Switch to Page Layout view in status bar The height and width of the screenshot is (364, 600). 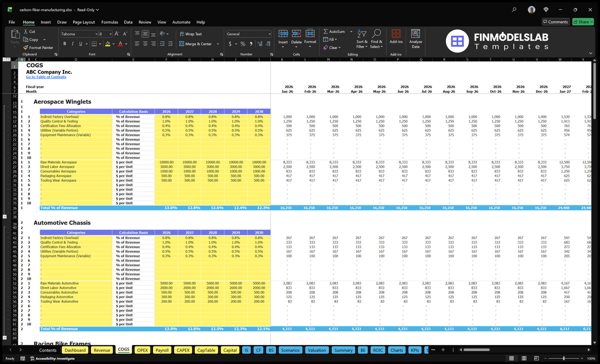tap(524, 359)
